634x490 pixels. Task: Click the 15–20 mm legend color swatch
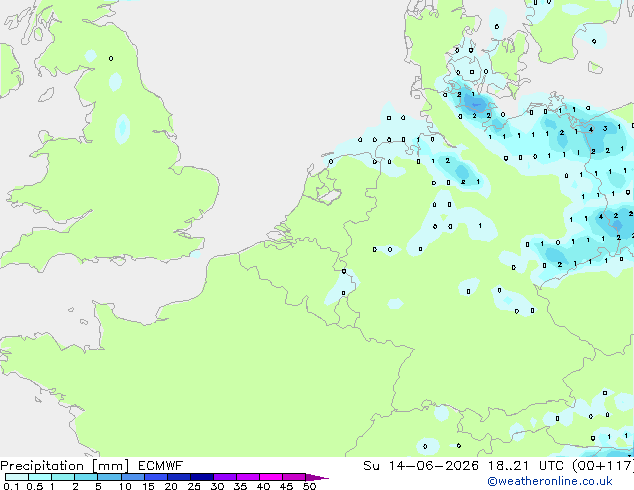(x=156, y=477)
